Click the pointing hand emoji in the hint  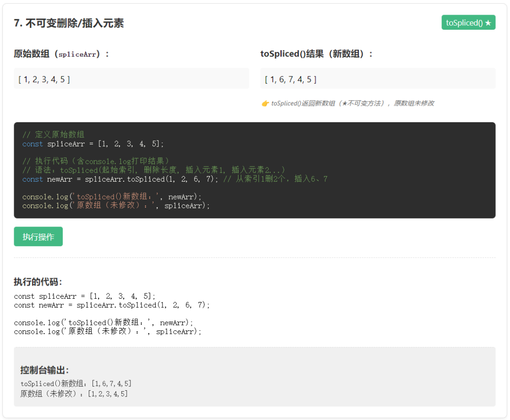(x=265, y=103)
